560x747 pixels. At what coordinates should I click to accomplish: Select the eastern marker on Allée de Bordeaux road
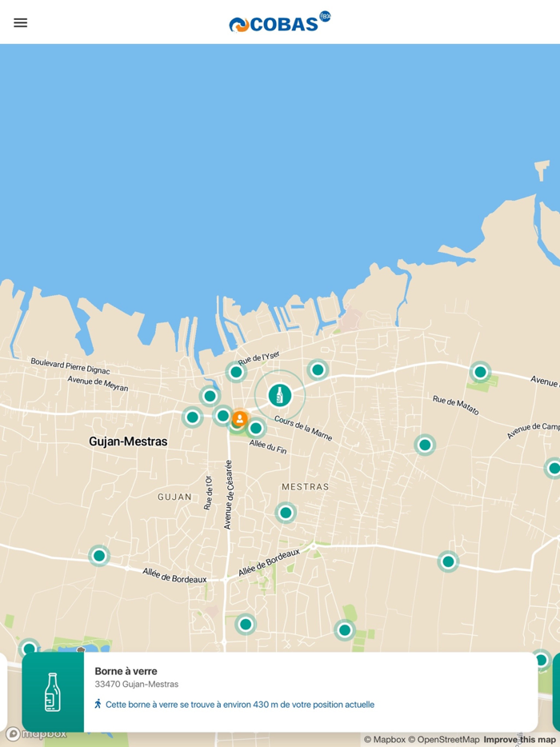pyautogui.click(x=448, y=561)
